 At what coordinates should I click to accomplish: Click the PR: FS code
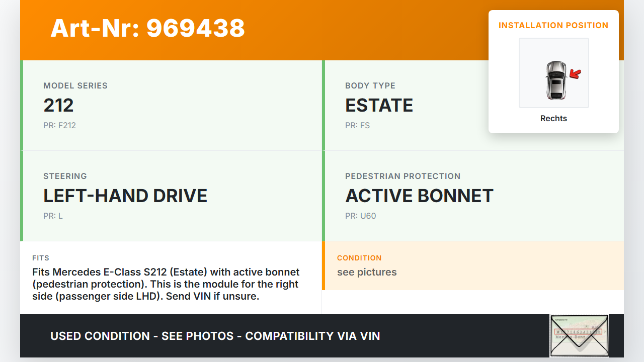pyautogui.click(x=357, y=126)
